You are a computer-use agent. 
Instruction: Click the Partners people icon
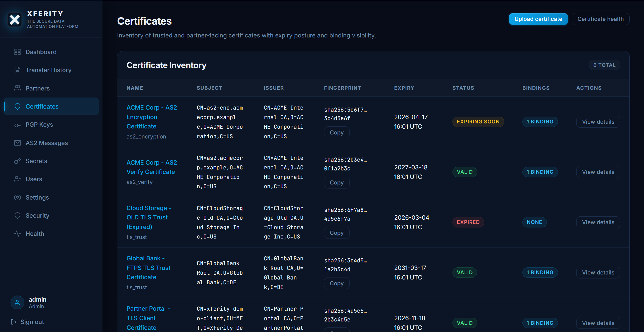tap(17, 88)
